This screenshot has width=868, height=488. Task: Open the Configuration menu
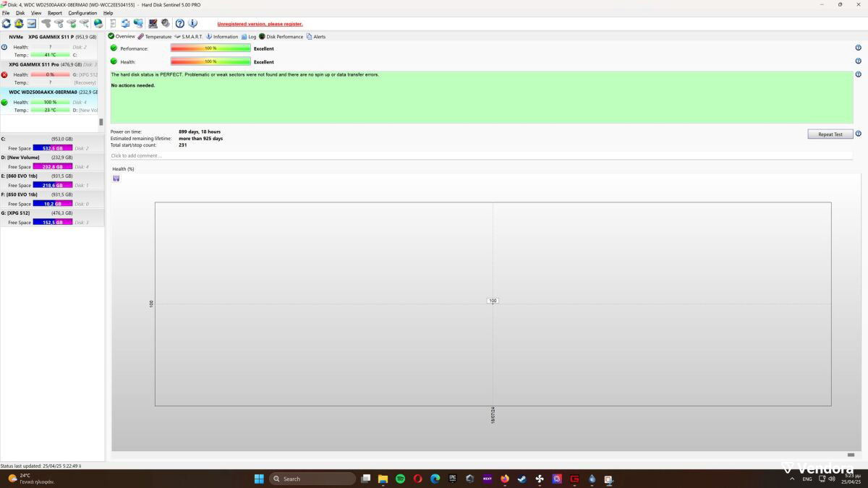pyautogui.click(x=82, y=13)
